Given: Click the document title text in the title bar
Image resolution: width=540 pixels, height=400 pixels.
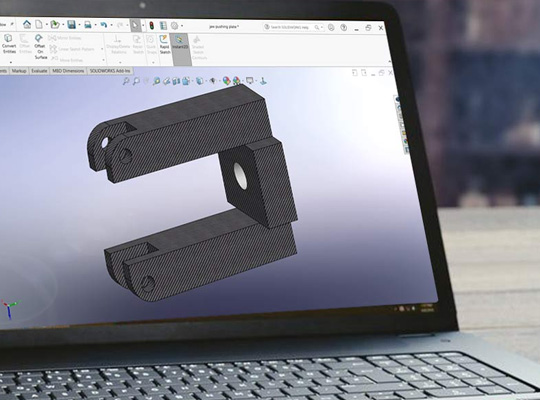Looking at the screenshot, I should point(224,27).
